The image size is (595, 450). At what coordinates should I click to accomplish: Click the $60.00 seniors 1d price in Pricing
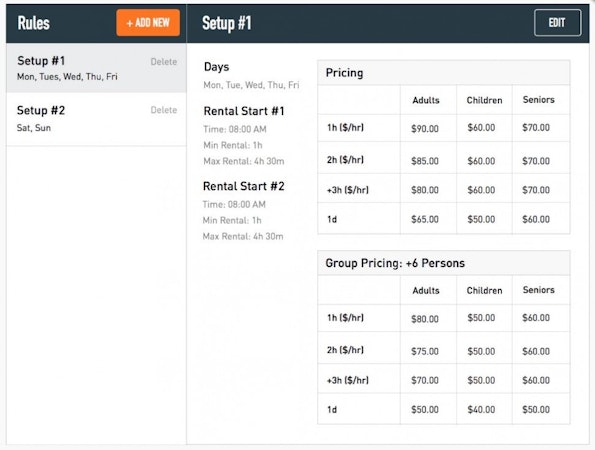coord(536,219)
